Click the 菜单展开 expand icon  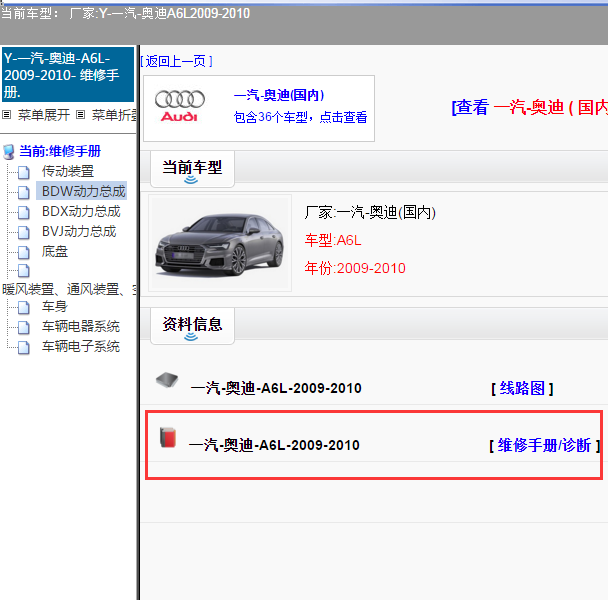coord(7,114)
